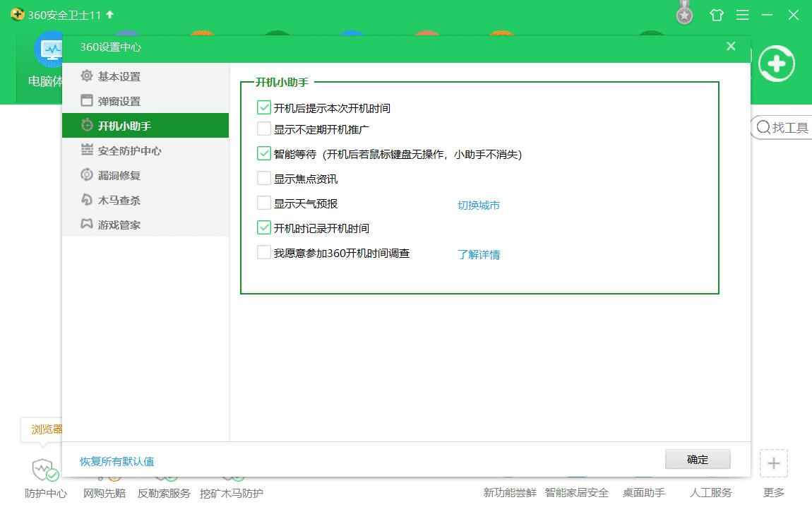
Task: Disable 智能等待 option
Action: 264,154
